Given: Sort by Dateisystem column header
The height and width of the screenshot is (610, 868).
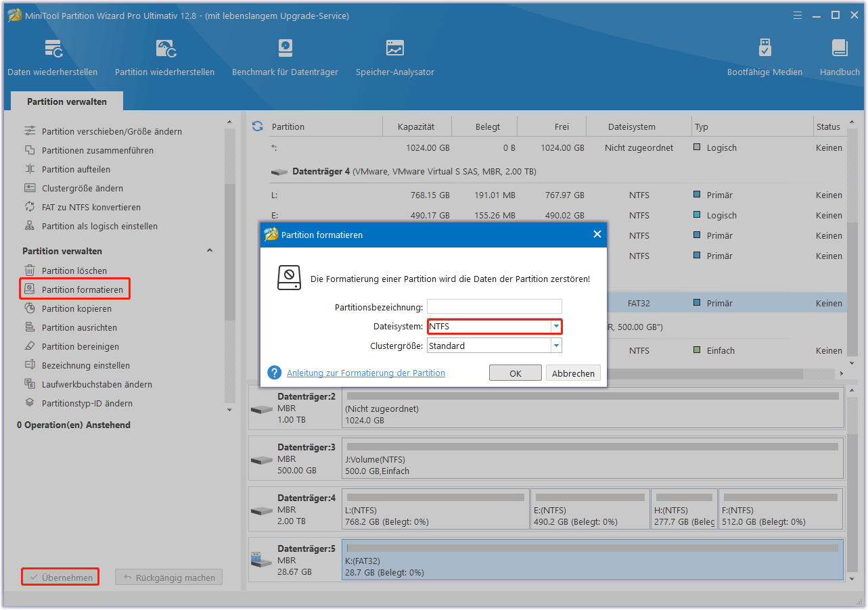Looking at the screenshot, I should point(631,126).
